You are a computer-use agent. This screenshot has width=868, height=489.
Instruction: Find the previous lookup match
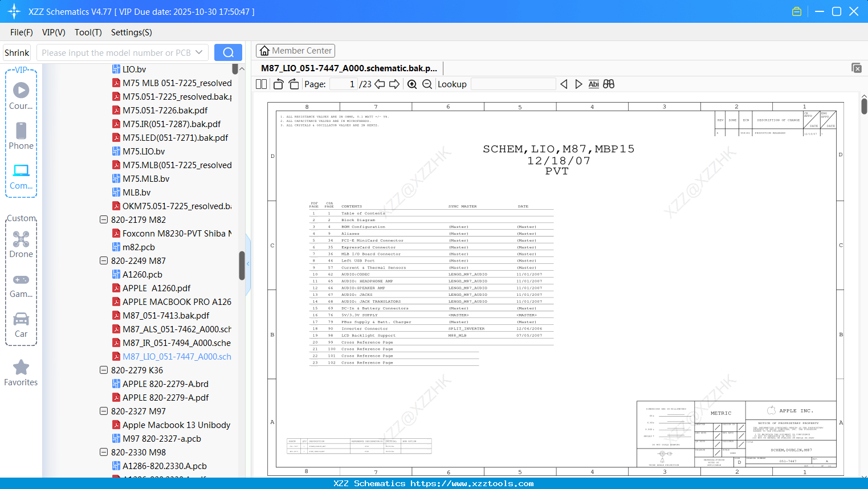point(564,84)
